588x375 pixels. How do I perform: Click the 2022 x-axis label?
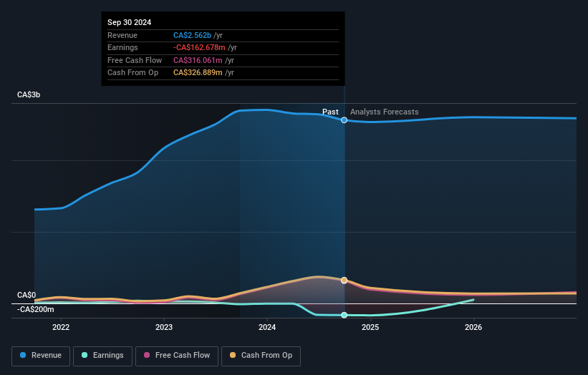61,327
